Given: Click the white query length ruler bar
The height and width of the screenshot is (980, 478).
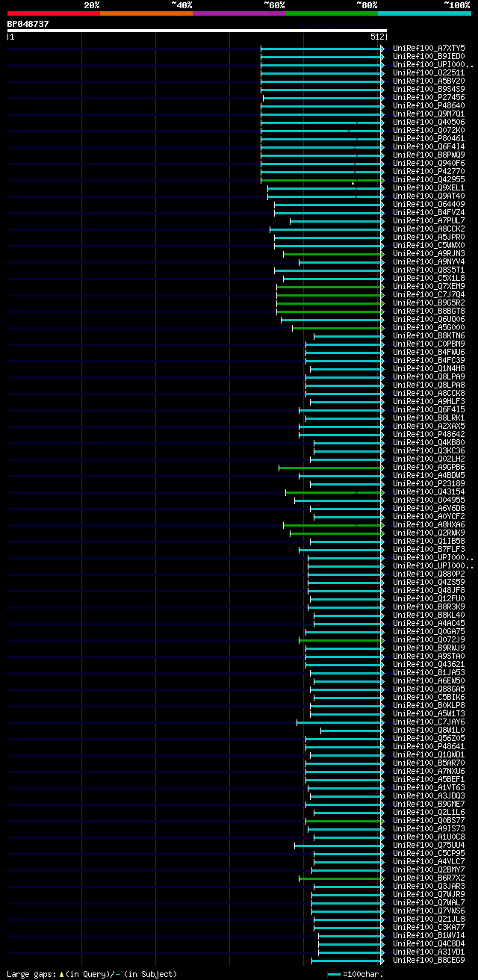Looking at the screenshot, I should click(197, 31).
